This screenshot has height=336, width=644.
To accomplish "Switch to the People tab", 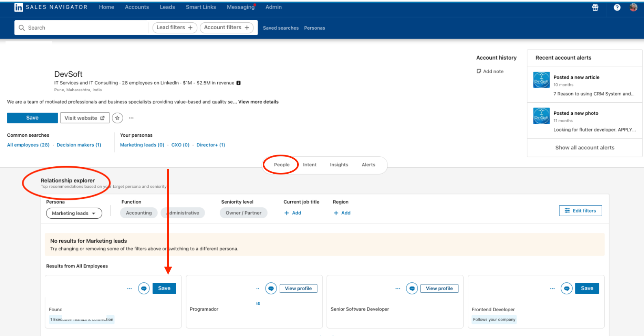I will (282, 165).
